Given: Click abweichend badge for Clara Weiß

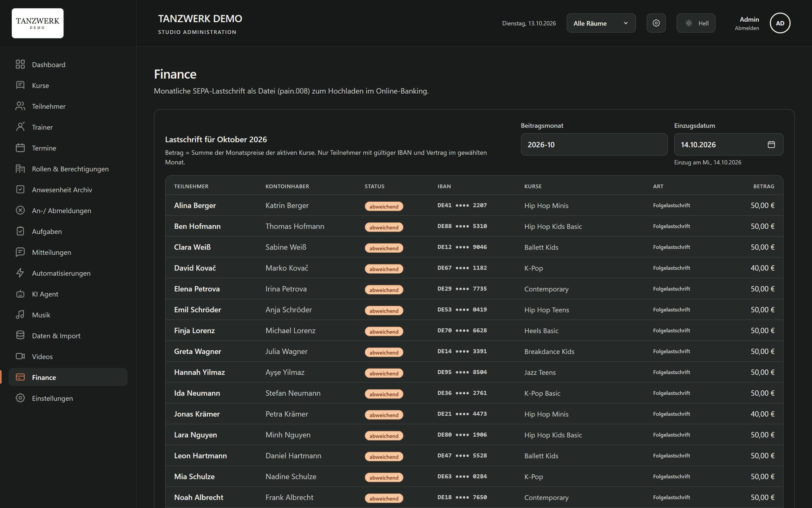Looking at the screenshot, I should pos(384,248).
